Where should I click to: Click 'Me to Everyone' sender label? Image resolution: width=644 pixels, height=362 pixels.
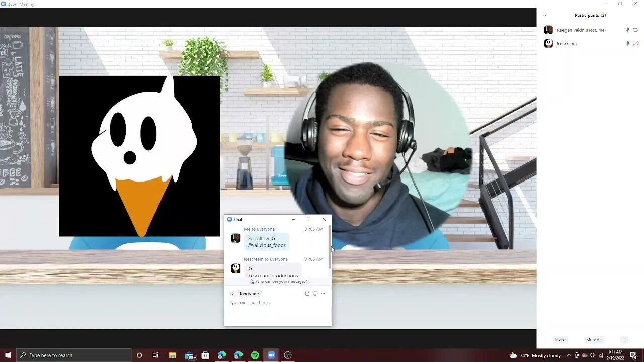coord(259,229)
